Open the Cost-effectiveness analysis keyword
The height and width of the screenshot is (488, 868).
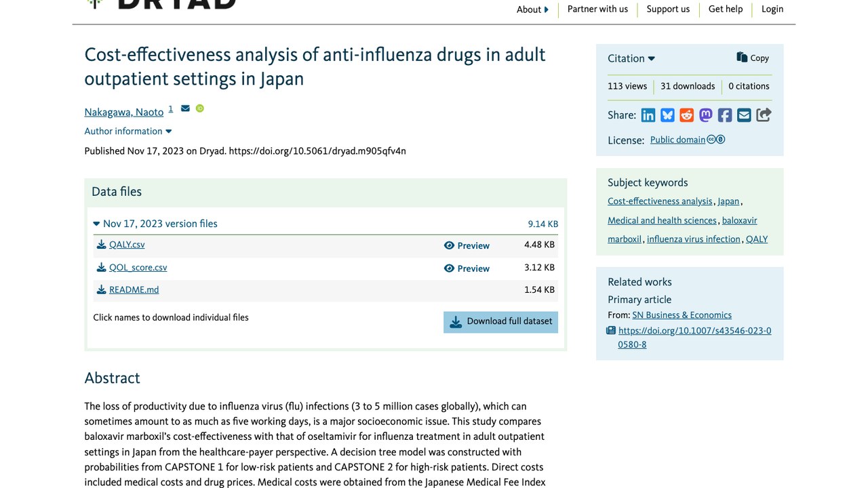tap(660, 201)
